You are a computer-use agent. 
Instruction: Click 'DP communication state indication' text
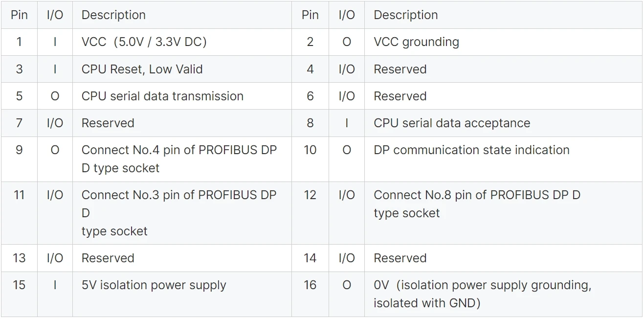pyautogui.click(x=471, y=150)
